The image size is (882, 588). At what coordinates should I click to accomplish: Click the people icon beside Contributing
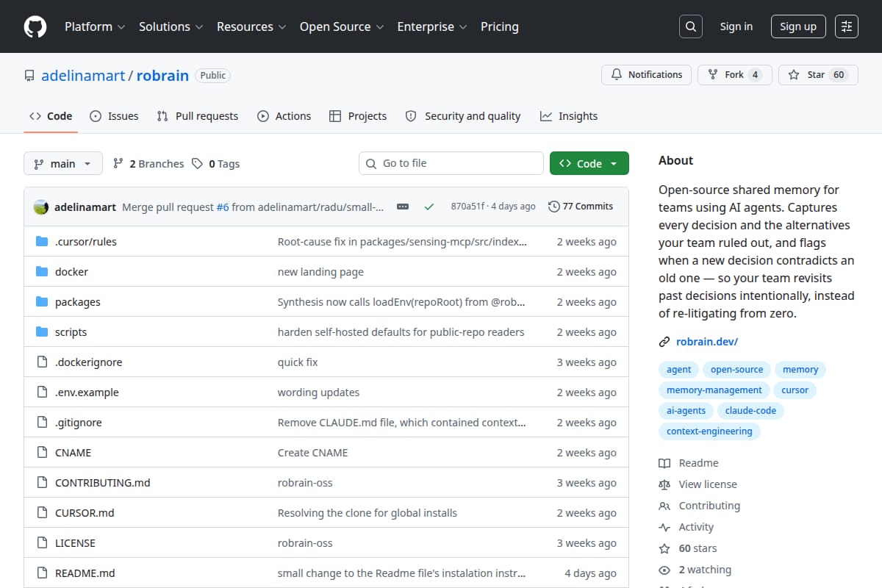point(664,506)
